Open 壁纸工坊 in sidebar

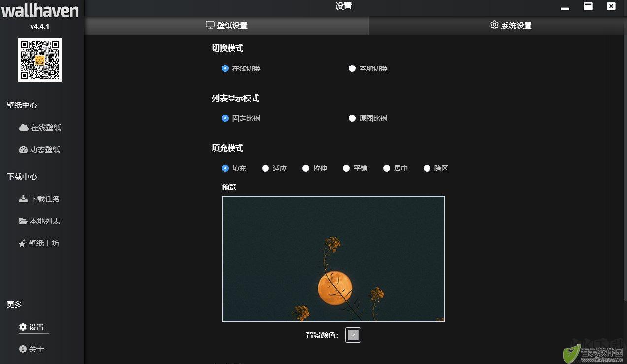tap(39, 243)
